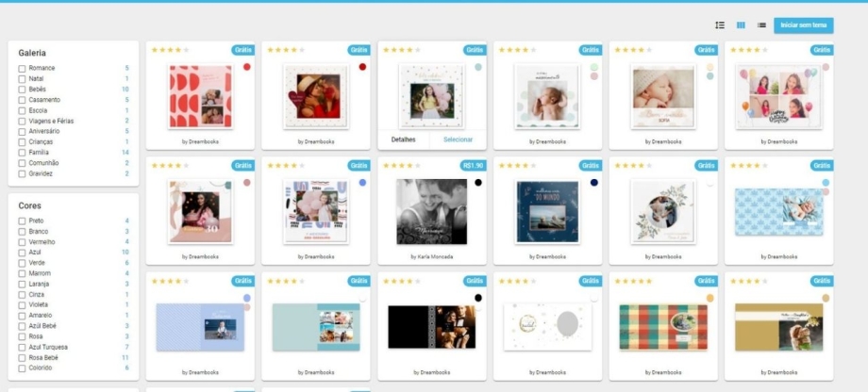Tick the Azul color filter
The height and width of the screenshot is (392, 868).
[22, 253]
